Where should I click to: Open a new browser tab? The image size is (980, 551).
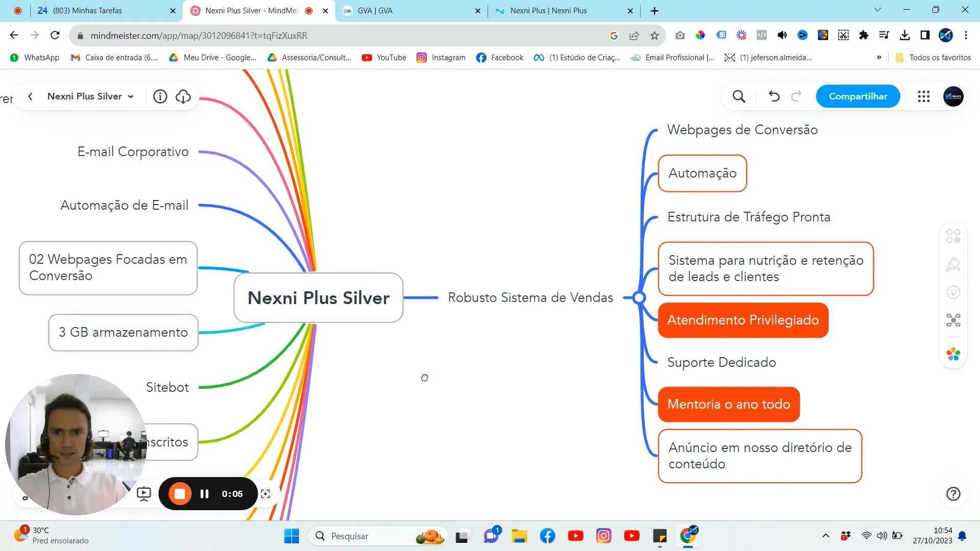[654, 11]
